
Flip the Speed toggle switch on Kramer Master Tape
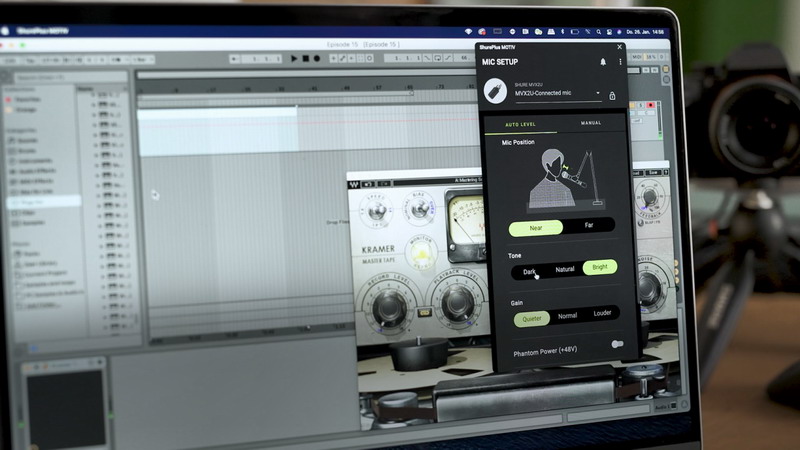pyautogui.click(x=379, y=212)
